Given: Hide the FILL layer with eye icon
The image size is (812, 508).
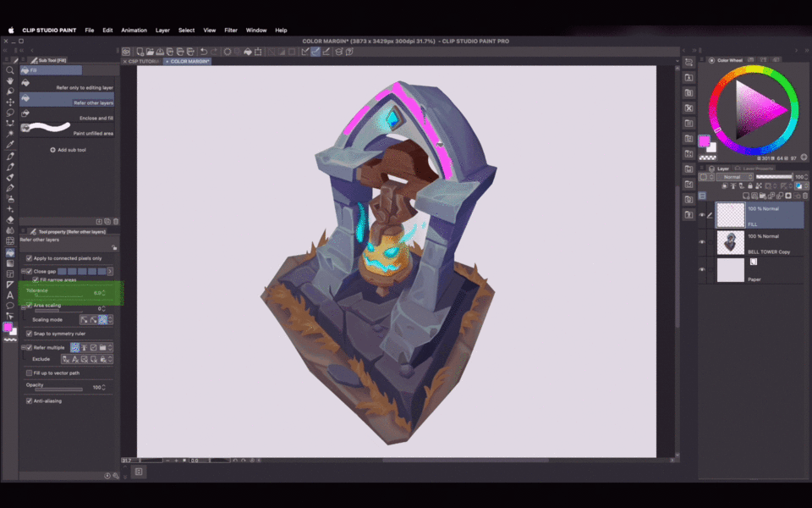Looking at the screenshot, I should (702, 215).
